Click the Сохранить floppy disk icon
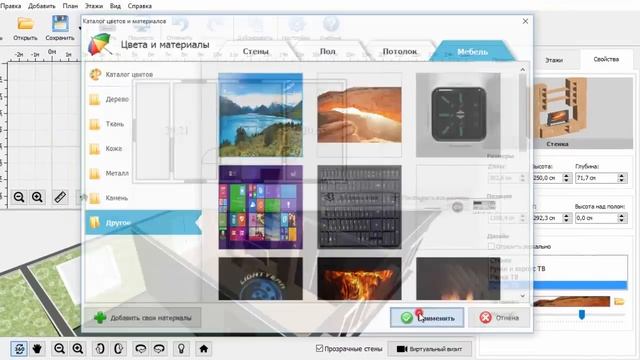 (x=60, y=24)
